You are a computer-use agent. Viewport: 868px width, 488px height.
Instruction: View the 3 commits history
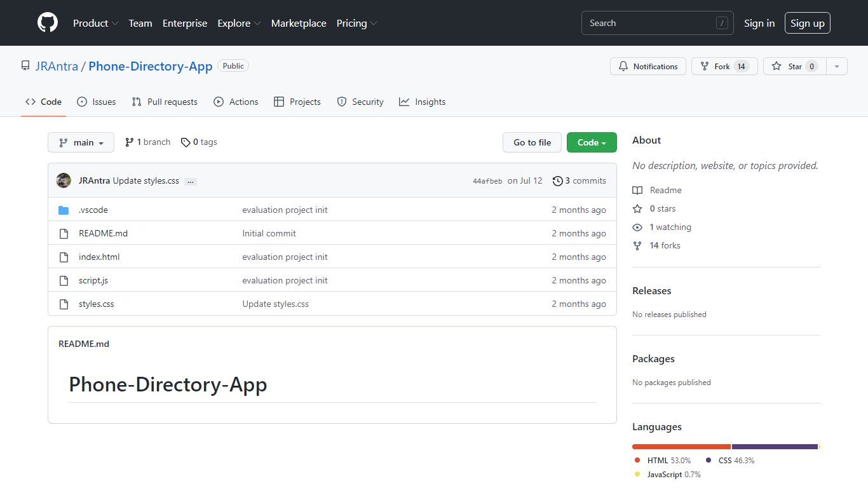[580, 180]
